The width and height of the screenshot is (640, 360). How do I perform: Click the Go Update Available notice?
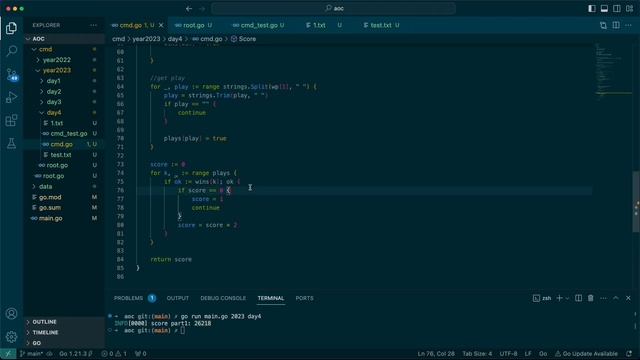[x=586, y=354]
